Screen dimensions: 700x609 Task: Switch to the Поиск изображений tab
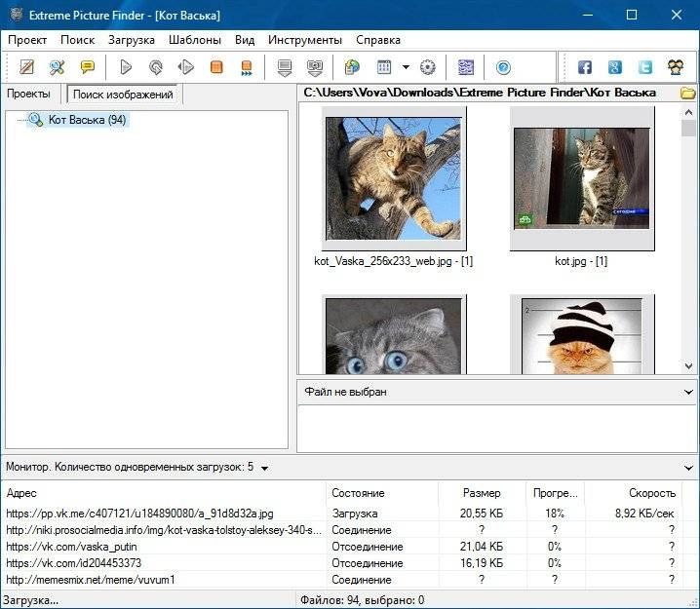pos(123,95)
